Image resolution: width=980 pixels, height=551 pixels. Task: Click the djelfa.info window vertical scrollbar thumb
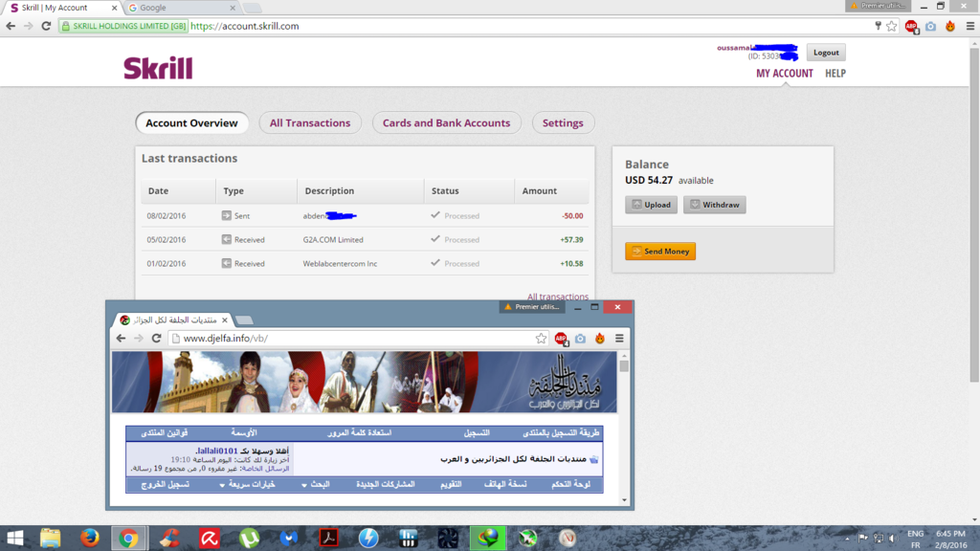tap(624, 366)
